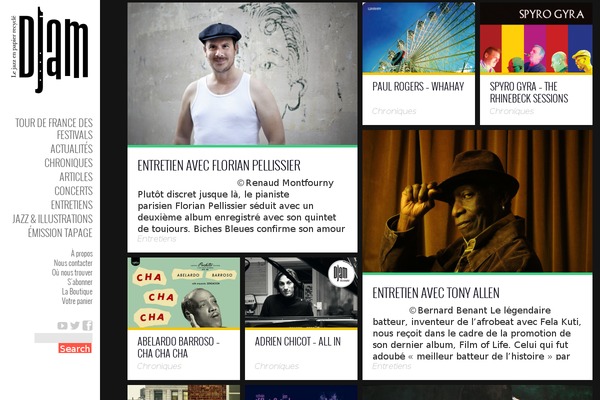The height and width of the screenshot is (400, 600).
Task: Click Entretiens tag under Tony Allen
Action: coord(392,366)
